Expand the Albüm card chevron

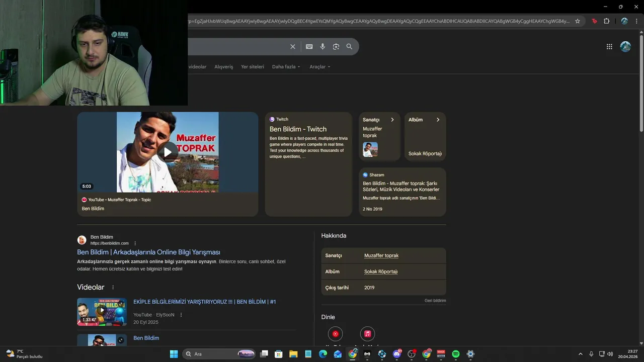438,120
